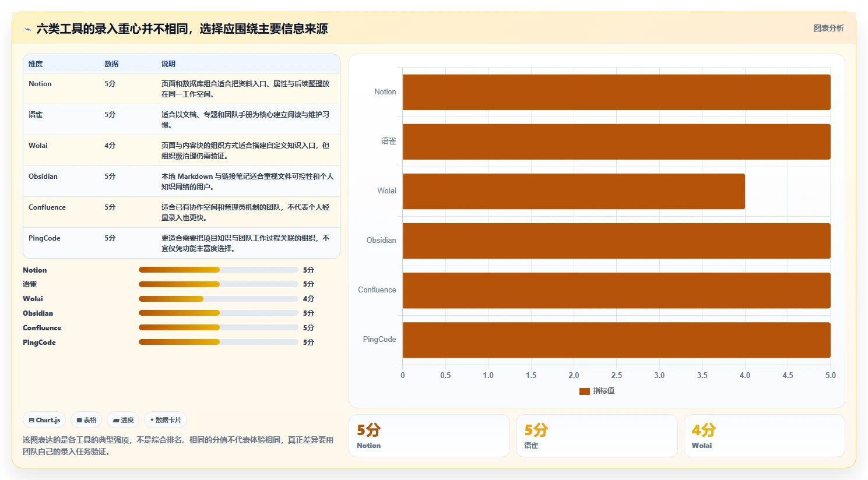This screenshot has height=480, width=868.
Task: Click the Obsidian description starting 本地 Markdown
Action: pos(248,182)
